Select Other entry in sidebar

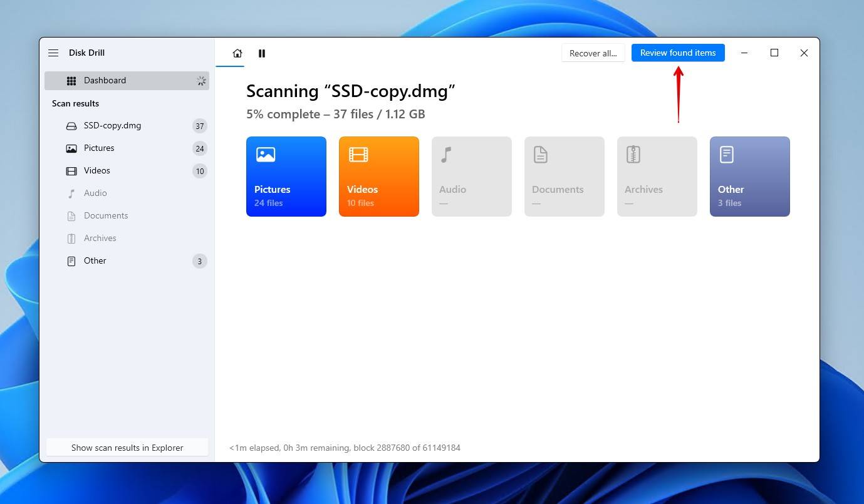(127, 261)
